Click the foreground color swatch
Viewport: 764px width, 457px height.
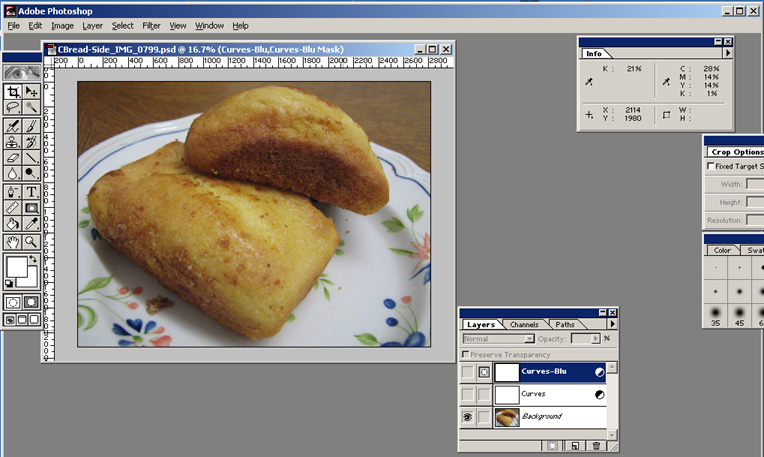[17, 267]
